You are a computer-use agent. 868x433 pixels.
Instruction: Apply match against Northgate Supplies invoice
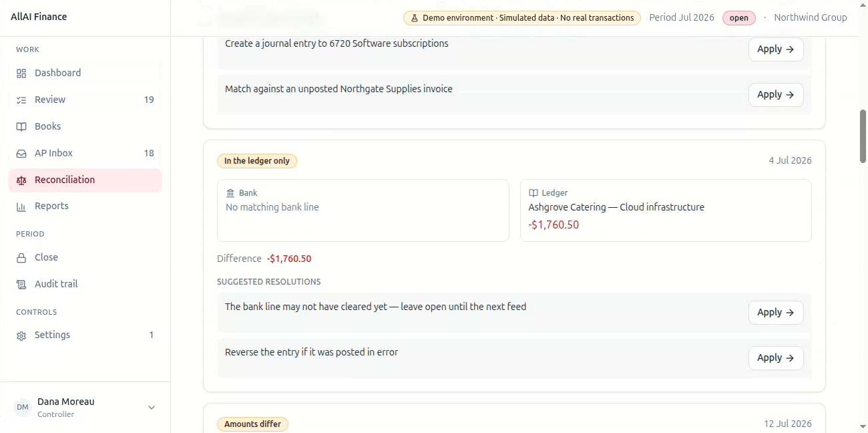point(776,95)
